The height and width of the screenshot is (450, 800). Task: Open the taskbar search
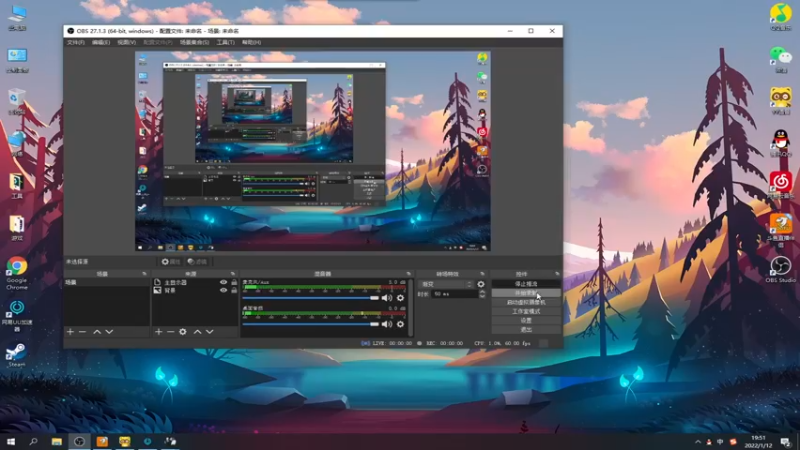[34, 441]
